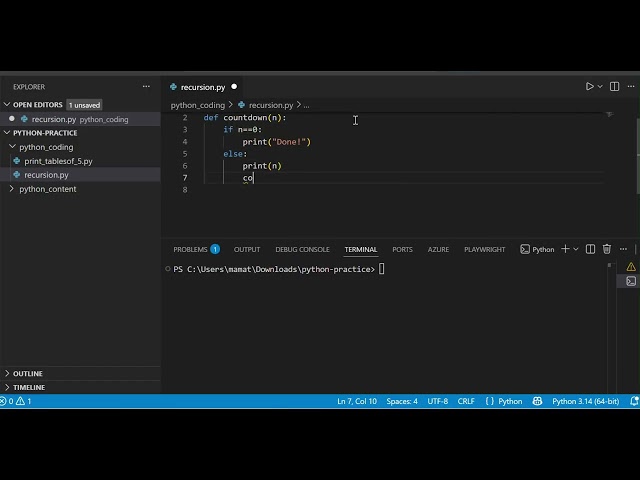The width and height of the screenshot is (640, 480).
Task: Select the terminal instance icon in side list
Action: click(631, 281)
